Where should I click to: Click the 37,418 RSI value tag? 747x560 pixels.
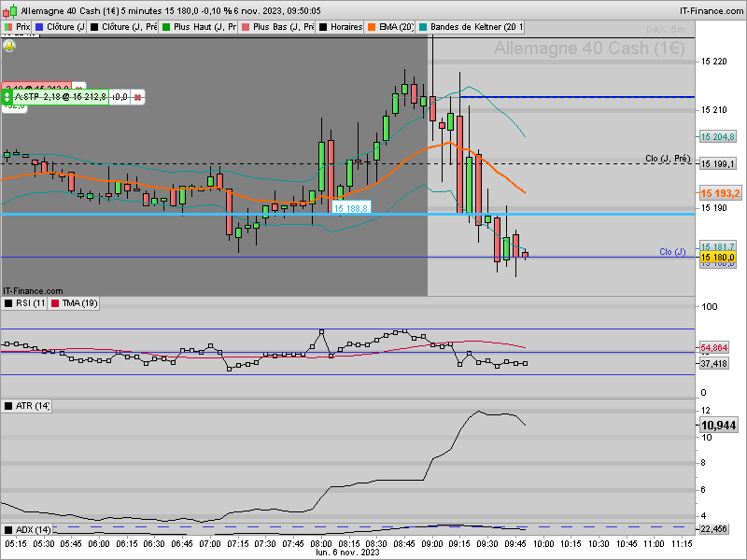point(714,363)
